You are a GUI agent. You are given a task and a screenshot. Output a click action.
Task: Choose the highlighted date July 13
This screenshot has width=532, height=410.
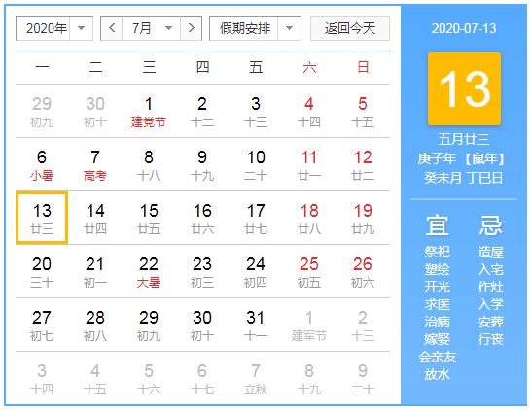point(42,218)
